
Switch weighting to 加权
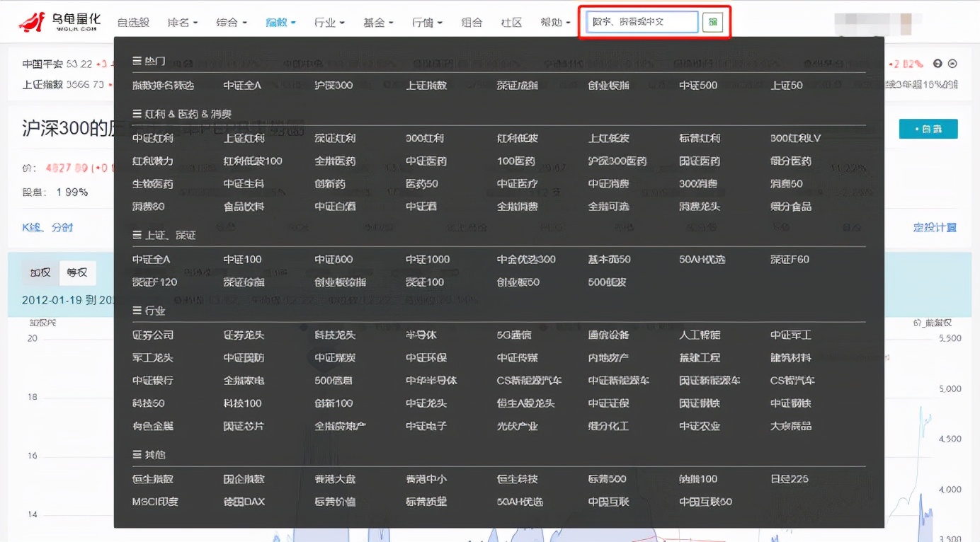[40, 272]
